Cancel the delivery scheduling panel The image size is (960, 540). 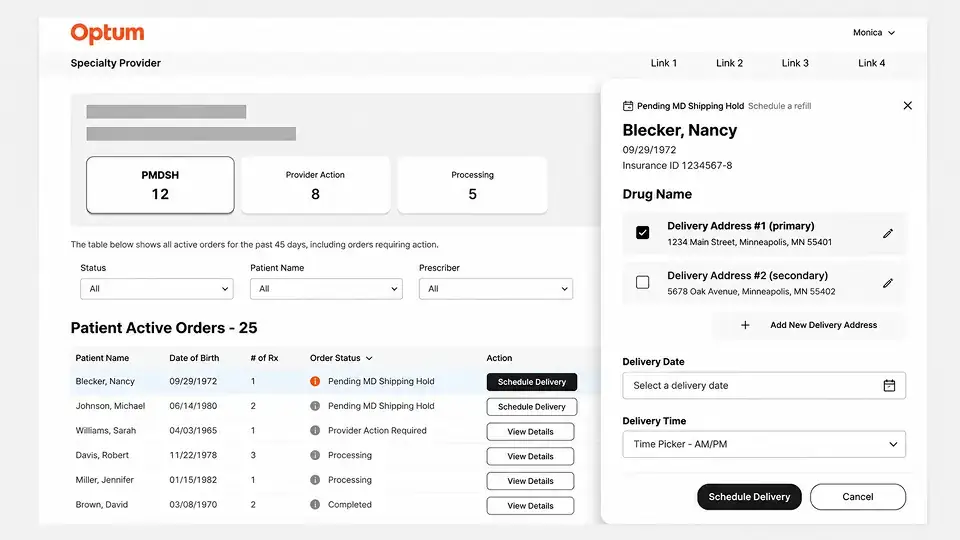858,497
